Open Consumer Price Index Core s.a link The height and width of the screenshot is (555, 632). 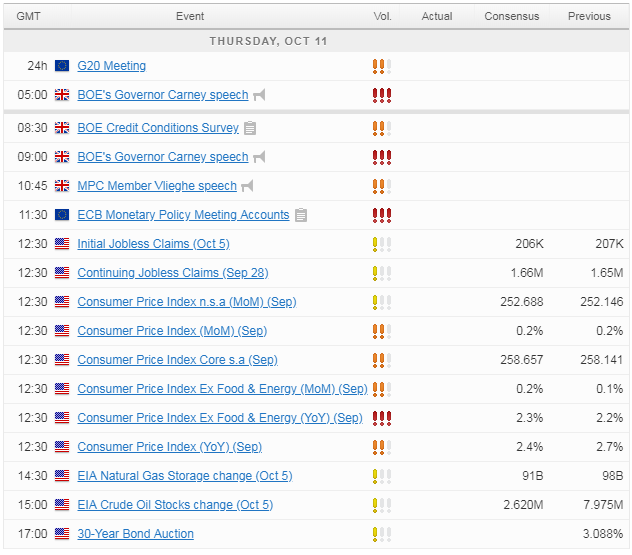point(178,360)
